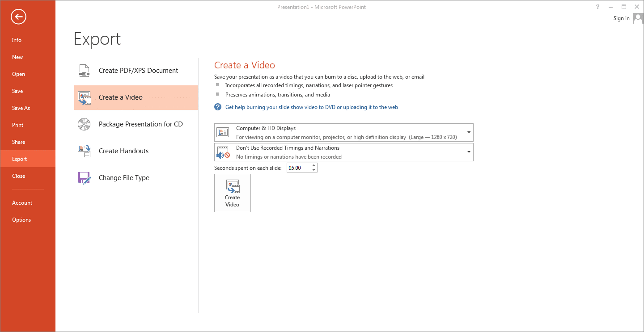644x332 pixels.
Task: Select Create PDF/XPS Document option
Action: click(136, 71)
